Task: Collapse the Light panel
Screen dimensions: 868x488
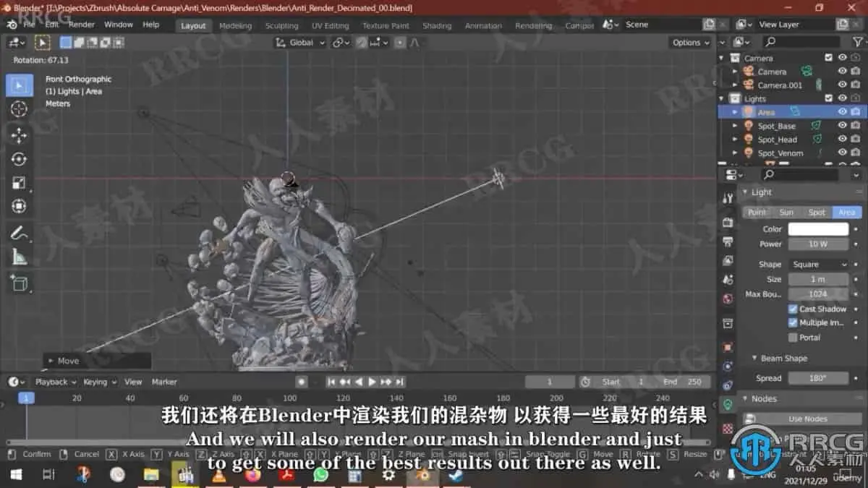Action: tap(746, 192)
